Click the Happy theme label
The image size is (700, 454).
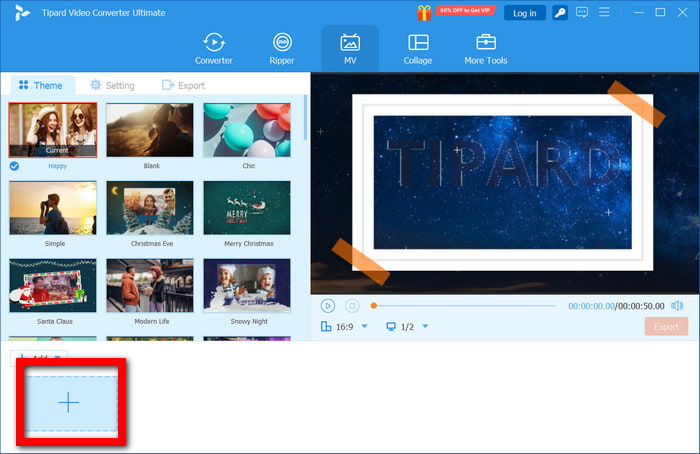coord(57,166)
